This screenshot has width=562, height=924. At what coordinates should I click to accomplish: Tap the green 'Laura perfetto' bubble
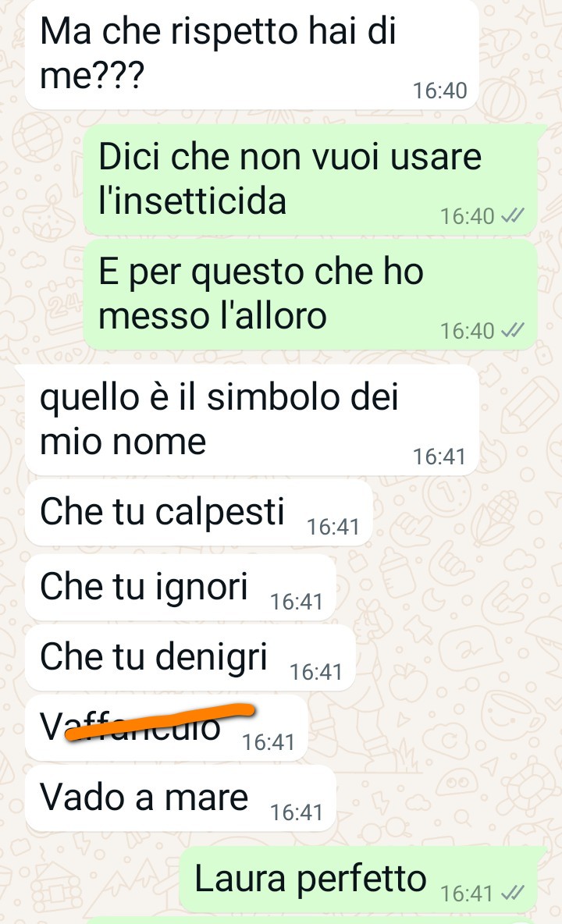359,880
